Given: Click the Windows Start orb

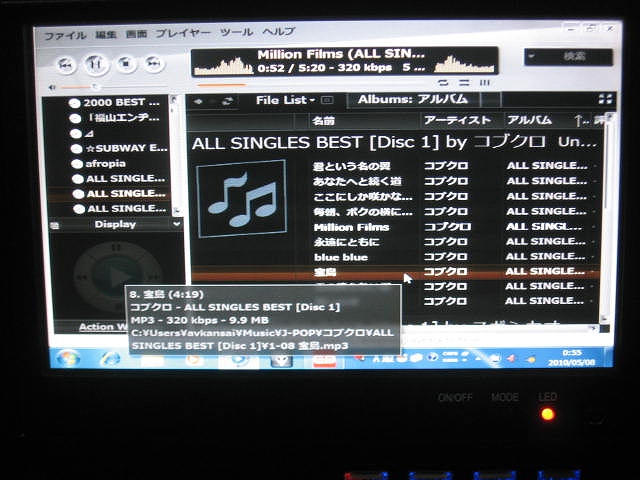Looking at the screenshot, I should click(68, 357).
